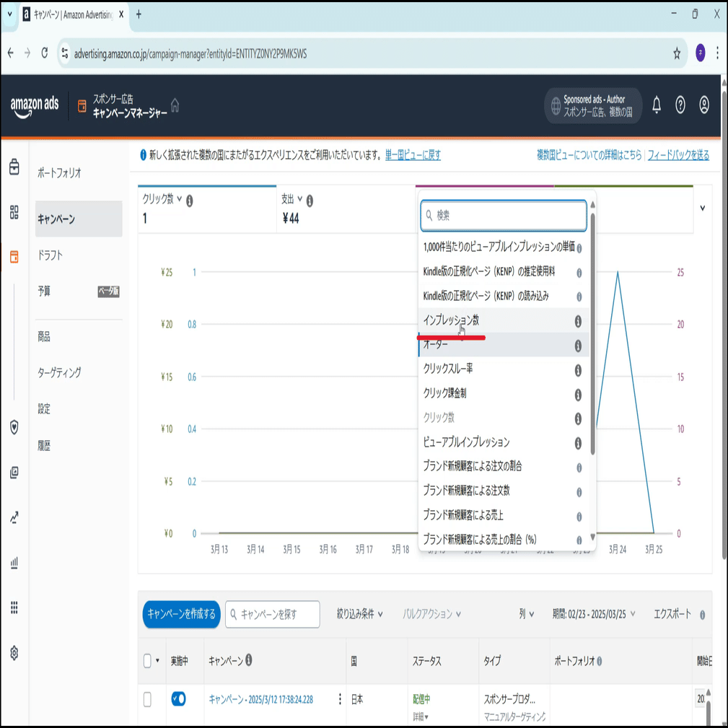Open campaign link キャンペーン - 2025/3/12
728x728 pixels.
coord(261,699)
